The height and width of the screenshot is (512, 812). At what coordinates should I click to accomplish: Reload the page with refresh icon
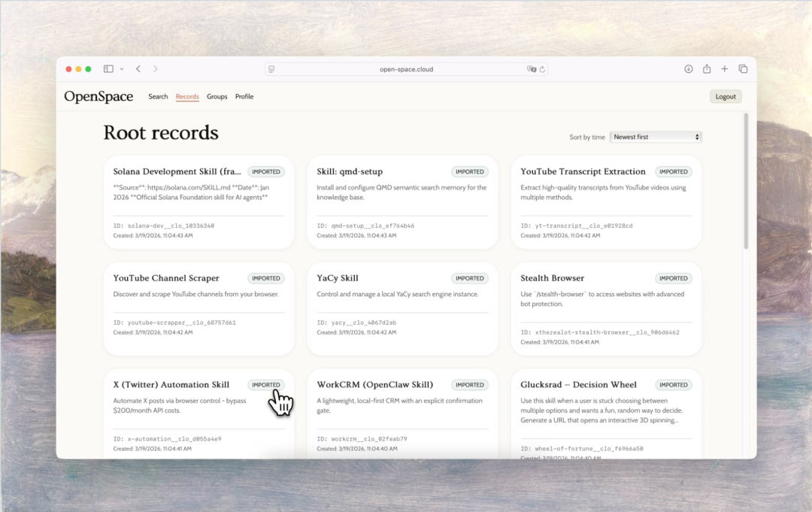tap(542, 69)
